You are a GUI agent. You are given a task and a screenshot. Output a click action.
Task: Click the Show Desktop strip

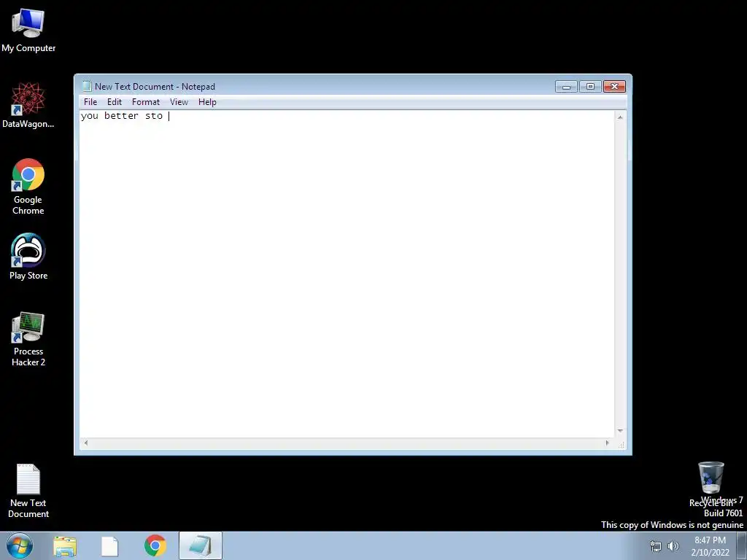742,546
